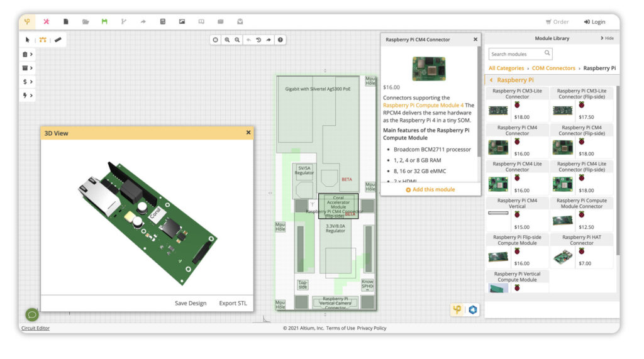Image resolution: width=644 pixels, height=359 pixels.
Task: Select Raspberry Pi CM4 Vertical module
Action: (517, 214)
